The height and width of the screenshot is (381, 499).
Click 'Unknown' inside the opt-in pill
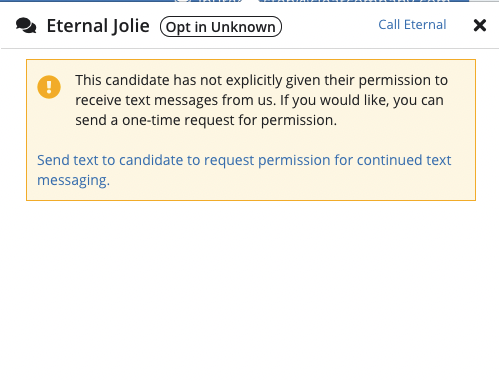tap(243, 27)
